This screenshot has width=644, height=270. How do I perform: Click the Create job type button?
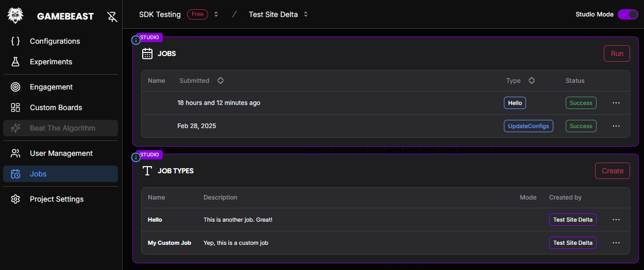(x=613, y=171)
